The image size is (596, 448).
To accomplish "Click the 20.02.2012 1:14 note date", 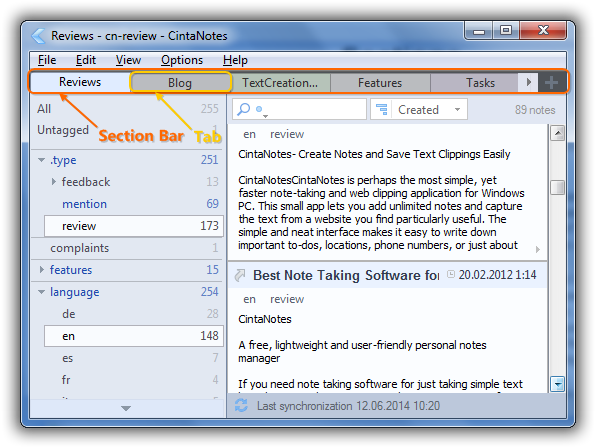I will click(x=497, y=275).
